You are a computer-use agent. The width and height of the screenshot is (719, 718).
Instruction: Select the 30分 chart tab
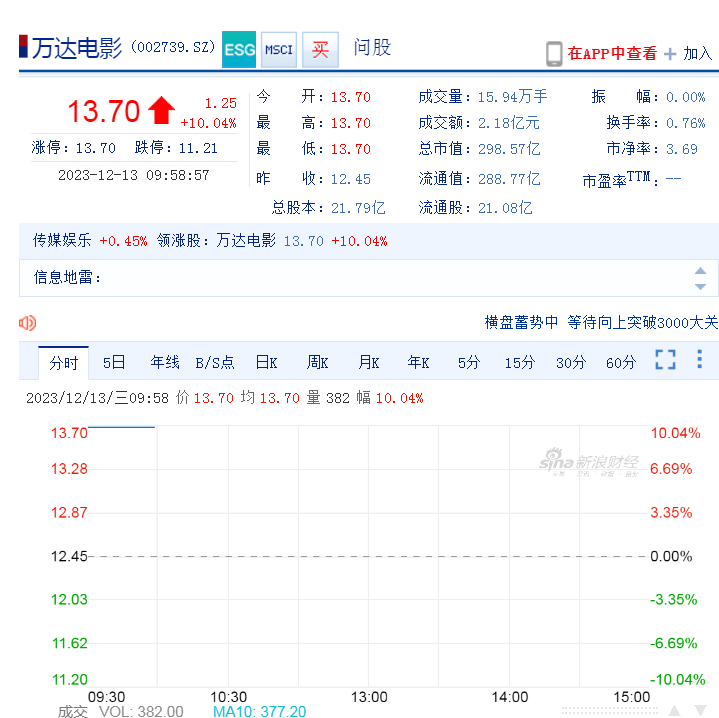571,363
